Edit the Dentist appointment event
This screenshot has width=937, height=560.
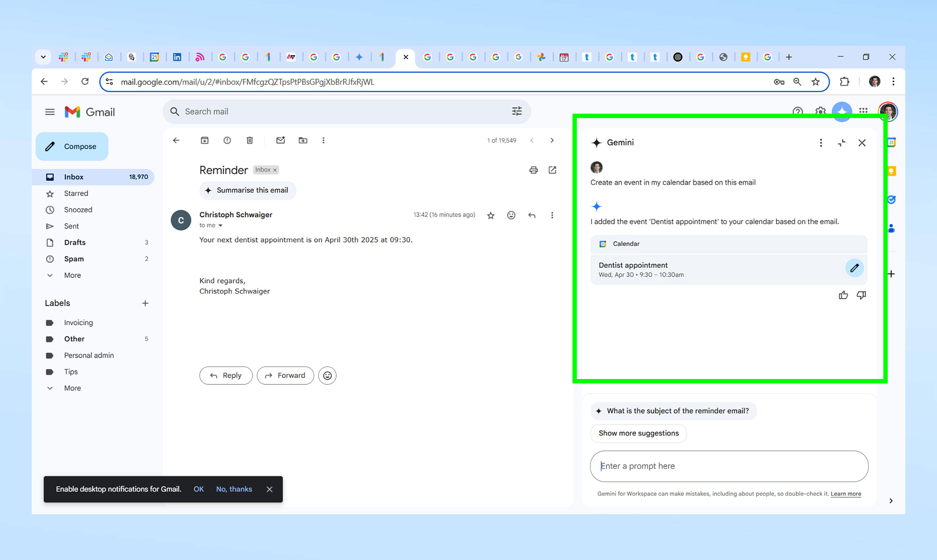855,268
